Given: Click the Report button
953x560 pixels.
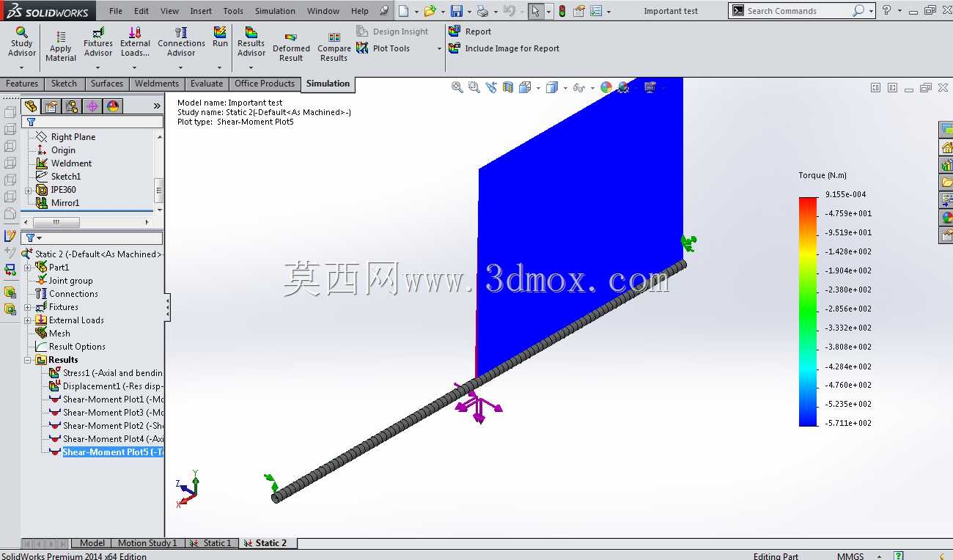Looking at the screenshot, I should pyautogui.click(x=470, y=32).
